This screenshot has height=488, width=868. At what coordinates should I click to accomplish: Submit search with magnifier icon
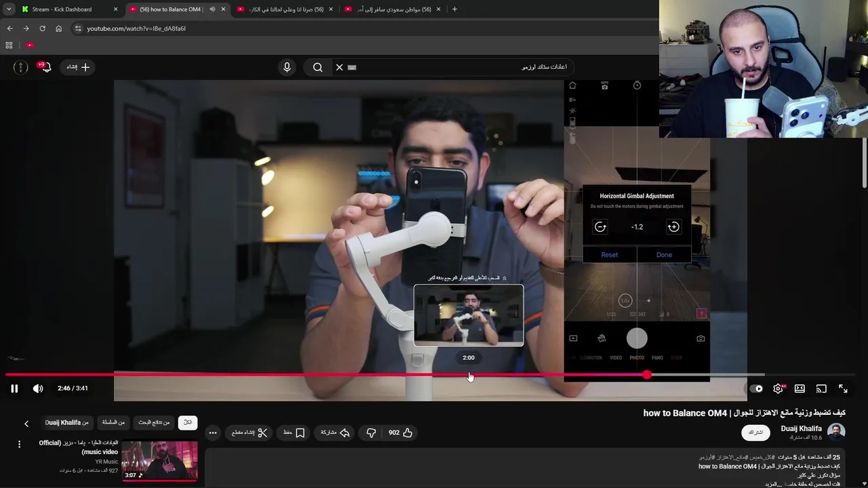[x=317, y=67]
